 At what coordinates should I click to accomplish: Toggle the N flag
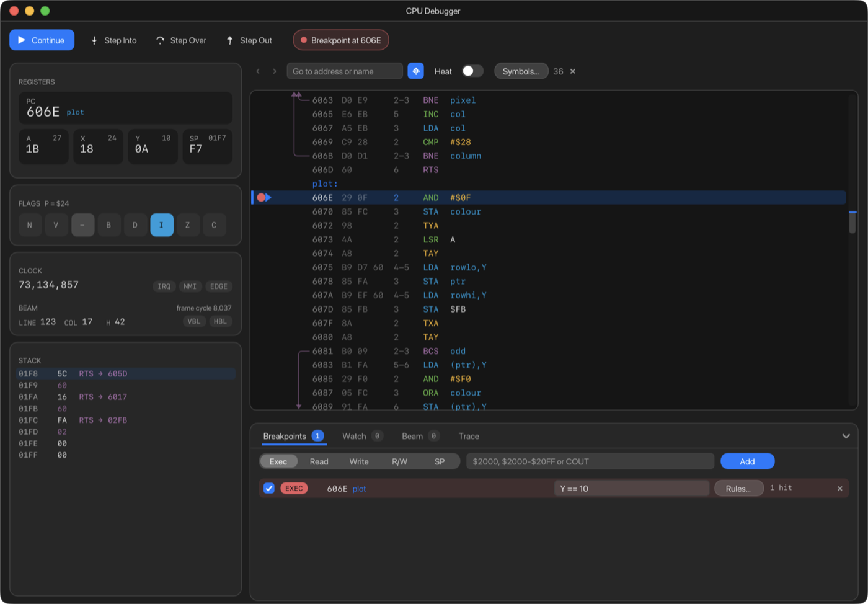[30, 225]
